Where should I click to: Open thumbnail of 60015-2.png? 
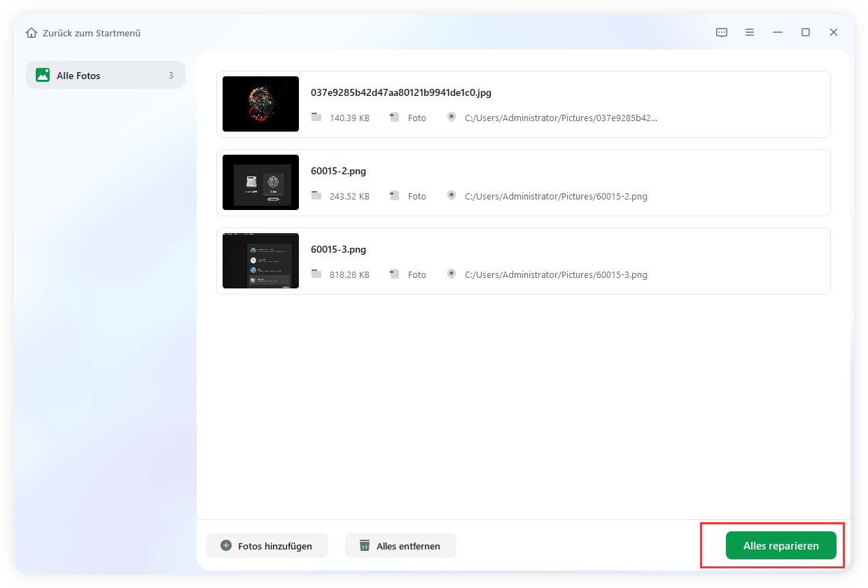[x=260, y=182]
